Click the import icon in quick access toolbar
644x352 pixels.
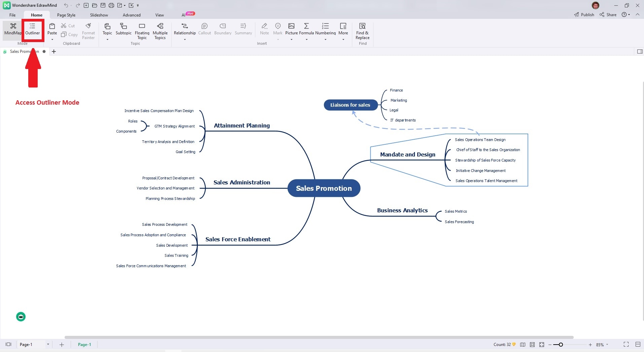tap(131, 5)
